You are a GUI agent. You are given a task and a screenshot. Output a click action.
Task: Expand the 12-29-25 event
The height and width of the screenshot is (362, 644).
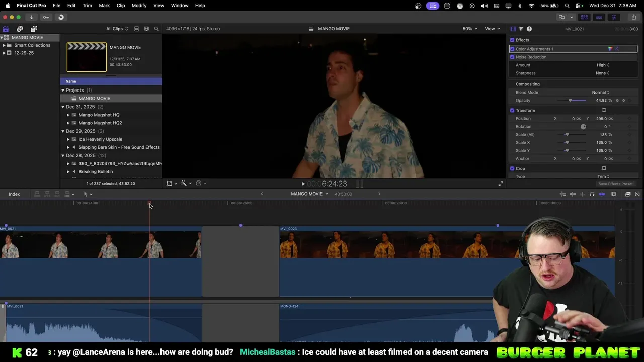point(4,53)
